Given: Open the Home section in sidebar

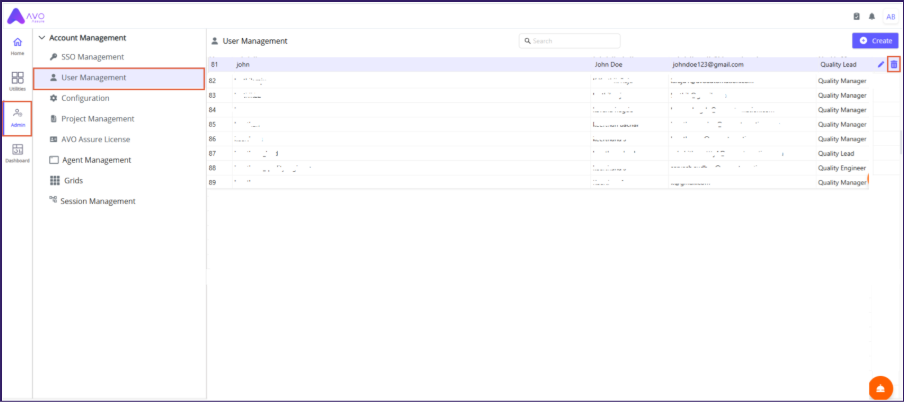Looking at the screenshot, I should [17, 45].
